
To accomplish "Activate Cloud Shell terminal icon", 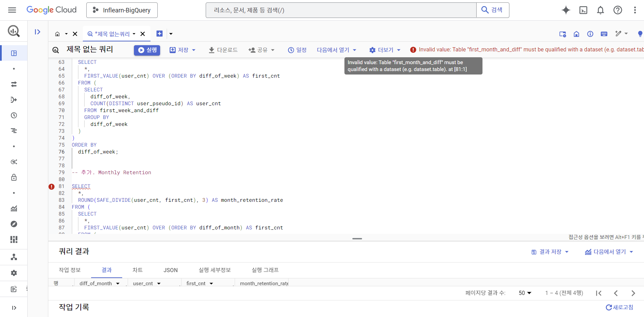I will pyautogui.click(x=583, y=10).
